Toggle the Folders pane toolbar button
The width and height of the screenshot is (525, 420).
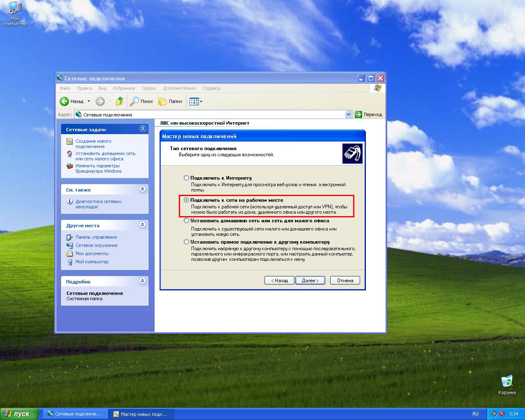[x=170, y=101]
